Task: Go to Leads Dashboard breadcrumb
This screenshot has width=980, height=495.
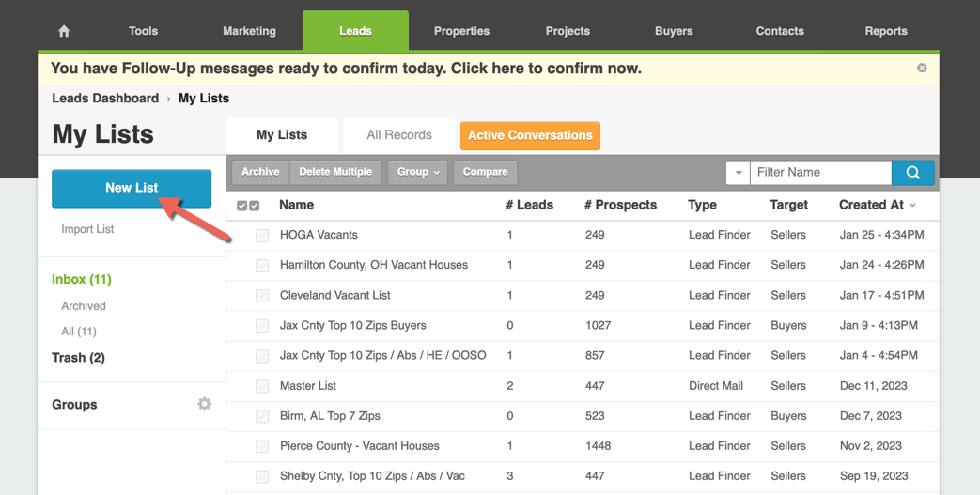Action: click(x=105, y=99)
